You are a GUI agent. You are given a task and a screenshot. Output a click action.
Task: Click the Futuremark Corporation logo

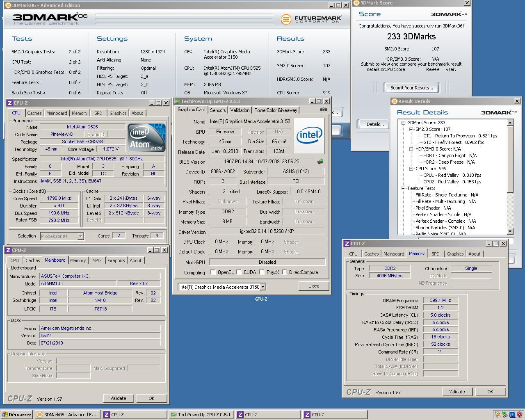pos(311,19)
